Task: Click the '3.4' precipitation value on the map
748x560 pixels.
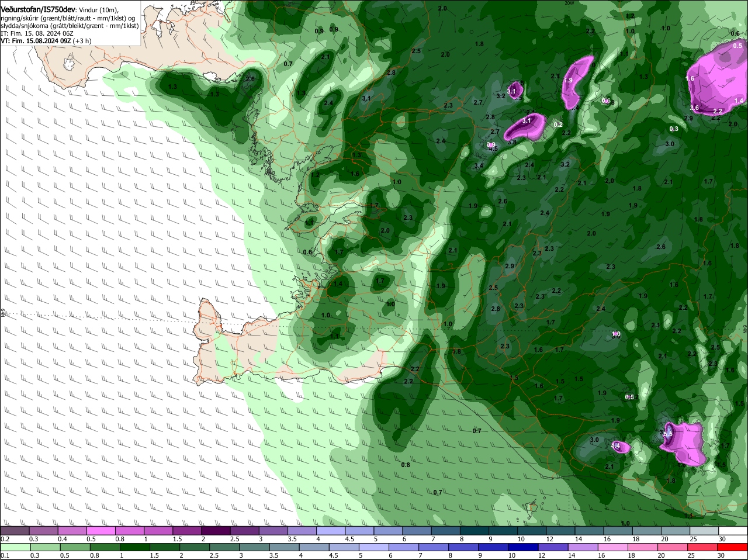Action: click(x=479, y=166)
